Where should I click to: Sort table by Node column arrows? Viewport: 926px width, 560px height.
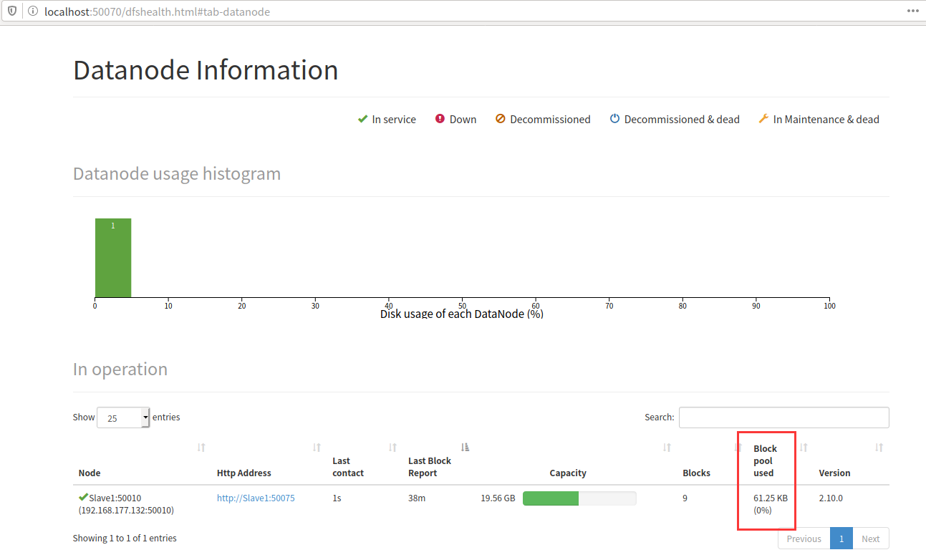[201, 447]
